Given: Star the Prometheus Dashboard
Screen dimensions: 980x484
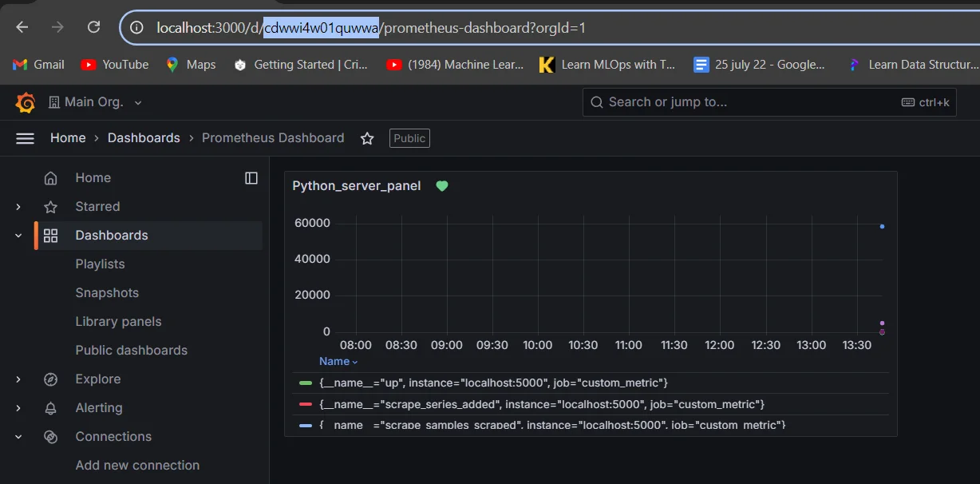Looking at the screenshot, I should pyautogui.click(x=367, y=138).
